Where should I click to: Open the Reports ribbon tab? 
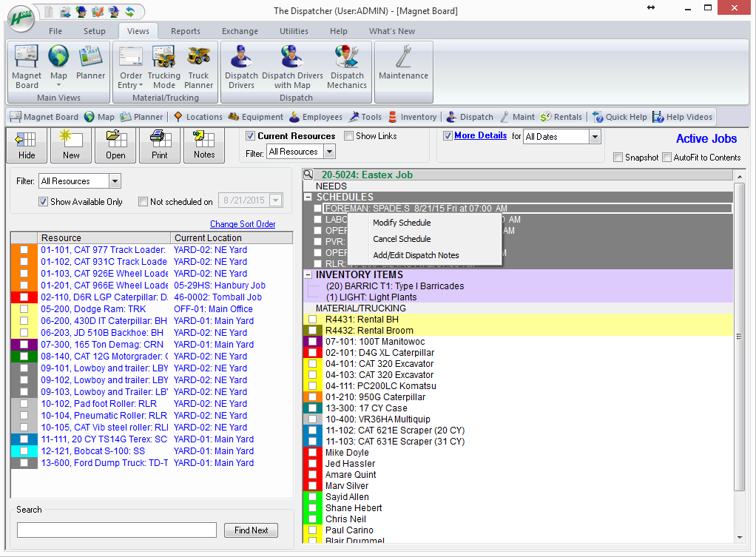coord(185,31)
